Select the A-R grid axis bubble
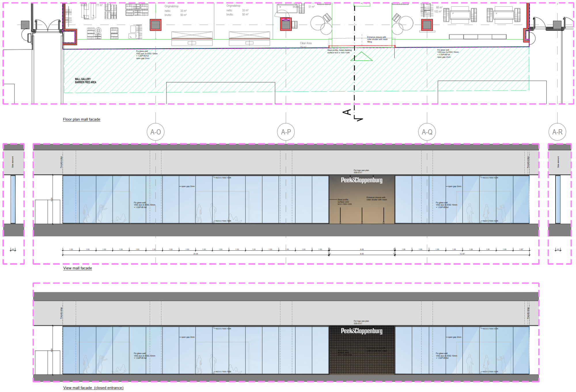576x392 pixels. point(557,132)
